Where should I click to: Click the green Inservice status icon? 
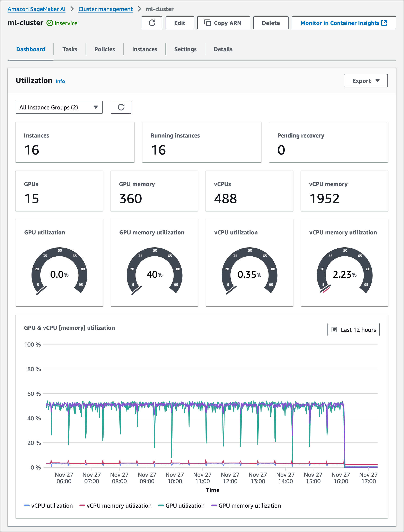click(x=50, y=23)
